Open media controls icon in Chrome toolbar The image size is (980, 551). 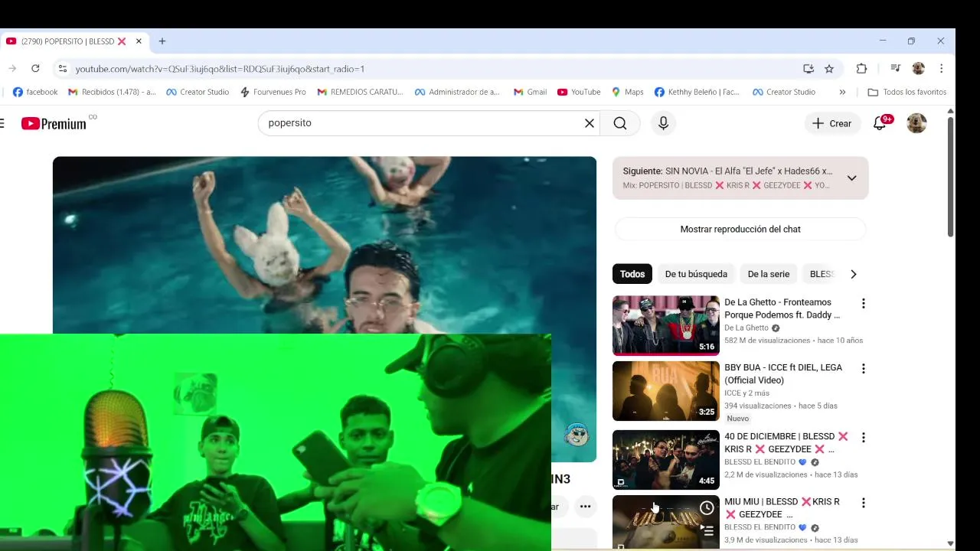(x=895, y=69)
